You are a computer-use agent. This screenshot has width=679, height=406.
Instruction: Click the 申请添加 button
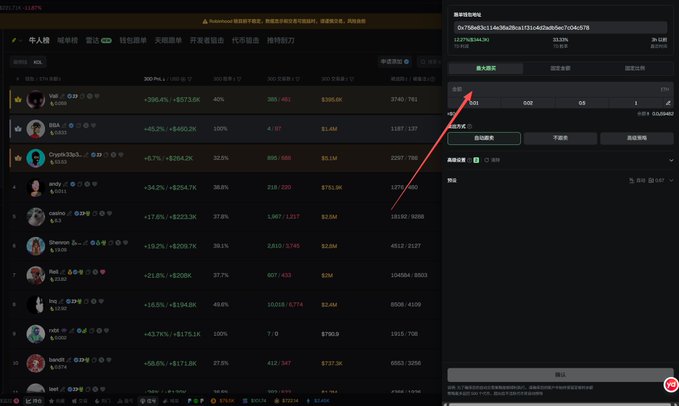pos(394,62)
